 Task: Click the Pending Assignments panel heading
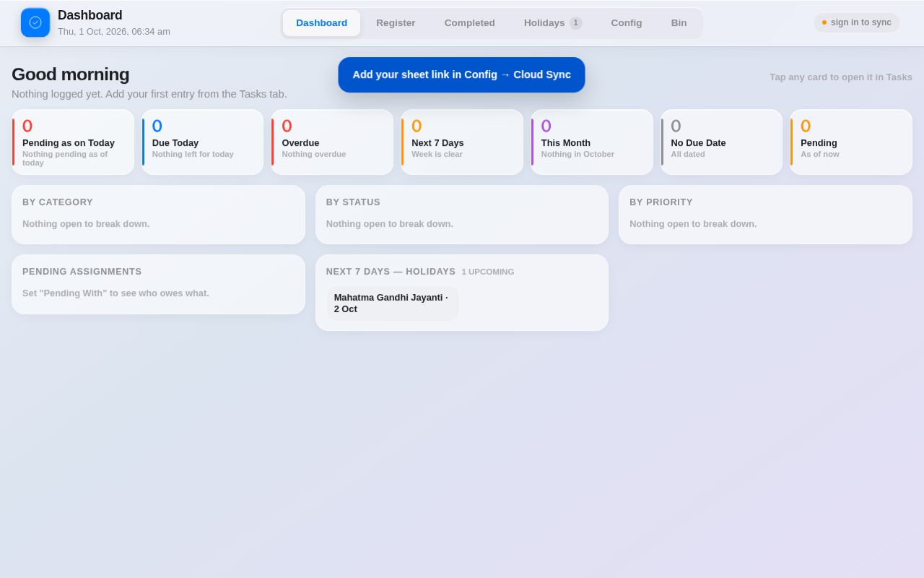pyautogui.click(x=82, y=272)
